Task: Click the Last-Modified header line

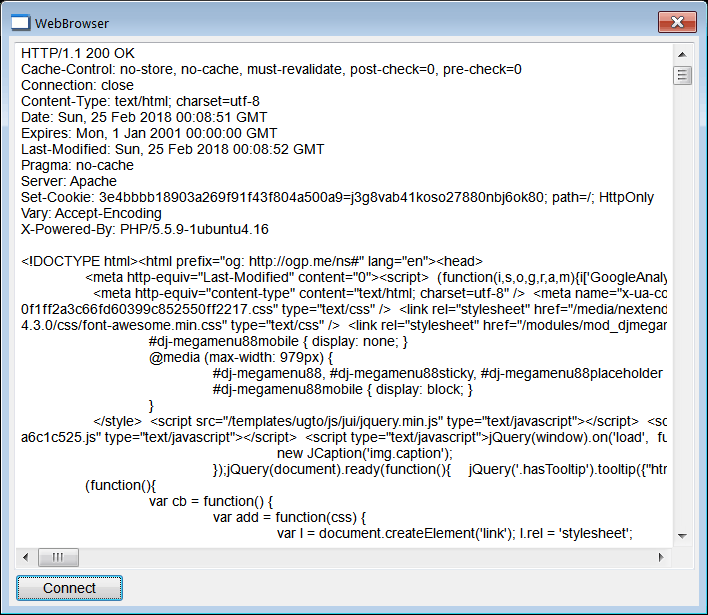Action: coord(172,149)
